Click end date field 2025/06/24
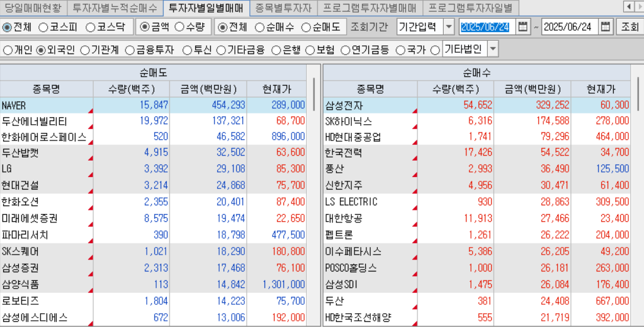Image resolution: width=644 pixels, height=327 pixels. click(570, 27)
